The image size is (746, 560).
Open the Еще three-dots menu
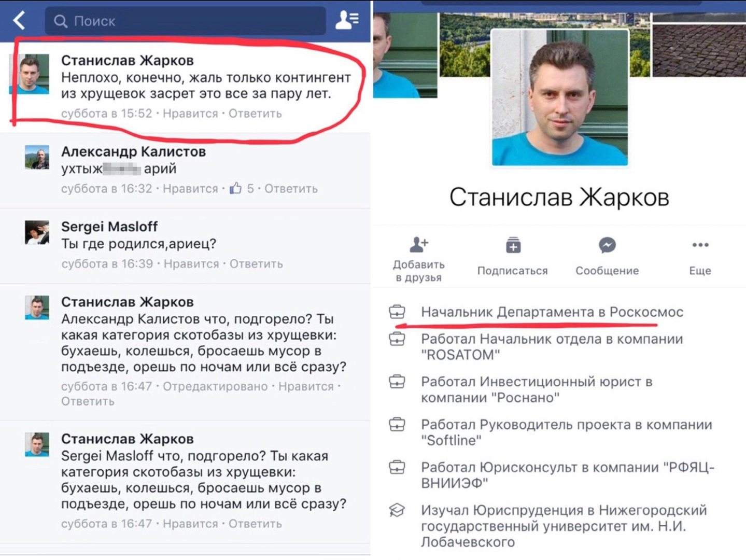(700, 245)
